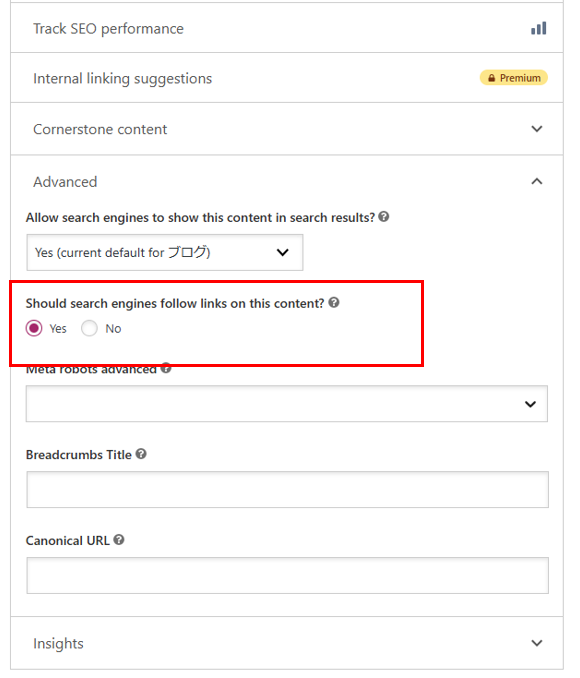This screenshot has width=580, height=678.
Task: Expand the Insights section chevron
Action: (x=537, y=643)
